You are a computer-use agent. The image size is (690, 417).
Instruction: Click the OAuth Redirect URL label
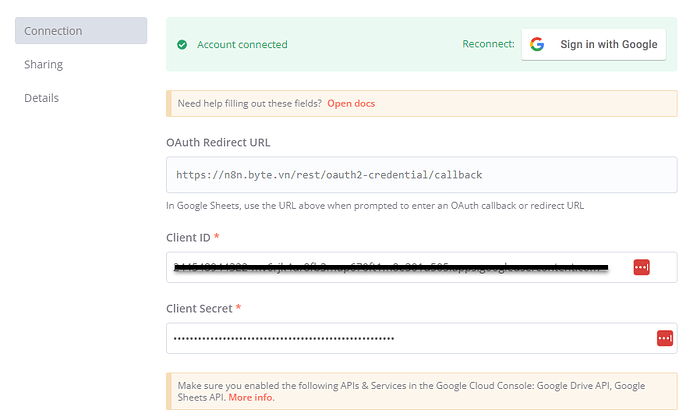[218, 142]
